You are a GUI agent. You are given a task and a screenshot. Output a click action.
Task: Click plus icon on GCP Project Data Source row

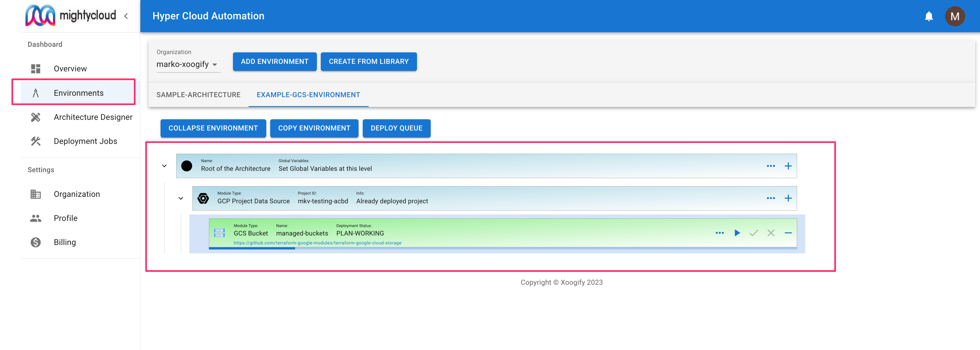(x=788, y=198)
